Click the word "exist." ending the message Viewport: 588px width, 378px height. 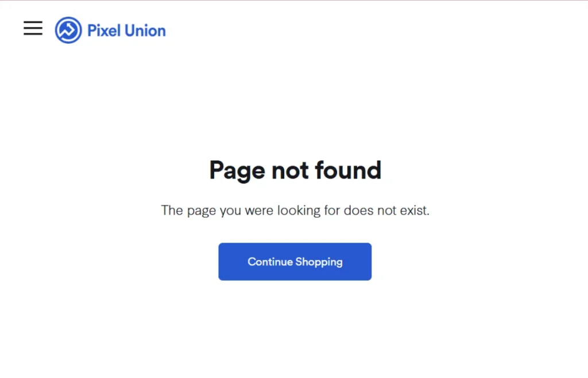pos(415,210)
